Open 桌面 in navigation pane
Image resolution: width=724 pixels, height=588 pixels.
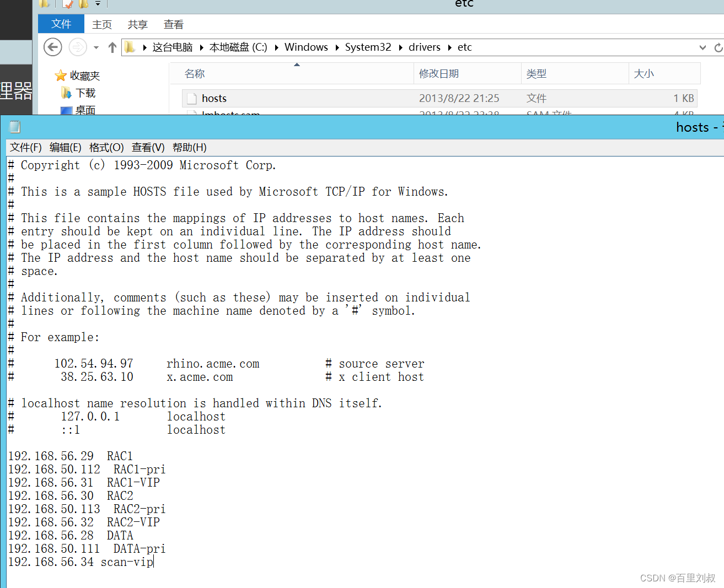(x=85, y=110)
